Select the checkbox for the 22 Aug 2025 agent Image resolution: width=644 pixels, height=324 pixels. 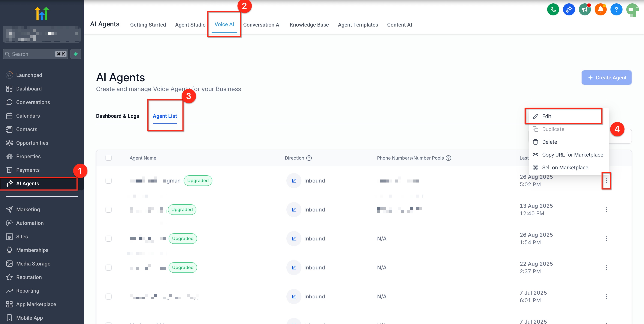pos(109,268)
